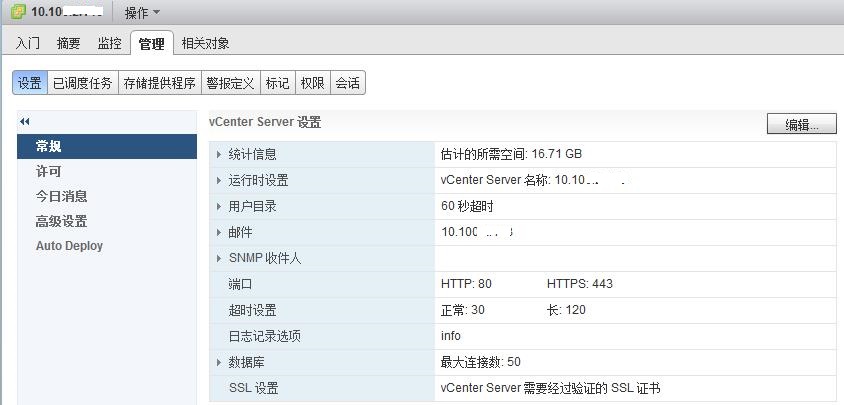Expand the 数据库 row

click(x=219, y=362)
